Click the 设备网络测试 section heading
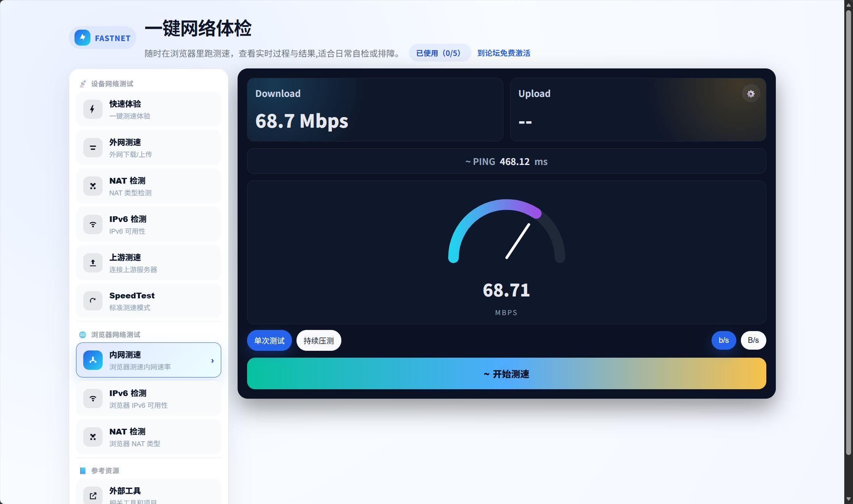Viewport: 853px width, 504px height. pos(112,84)
